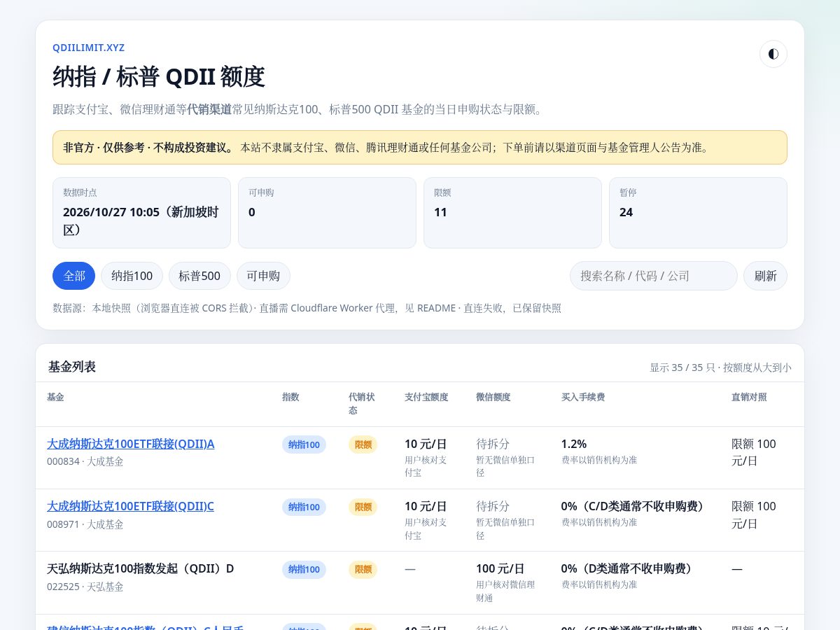Click the 非官方 · 仅供参考 disclaimer banner
Viewport: 840px width, 630px height.
[x=420, y=148]
